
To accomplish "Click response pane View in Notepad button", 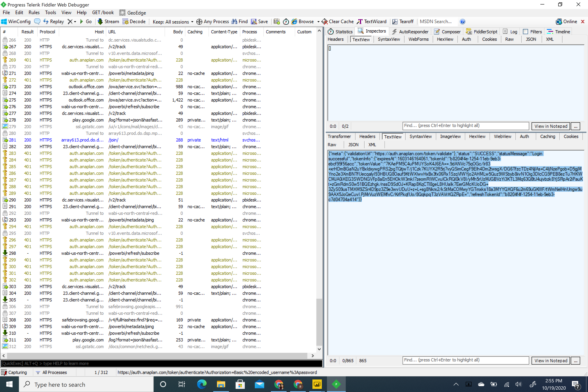I will pyautogui.click(x=551, y=360).
